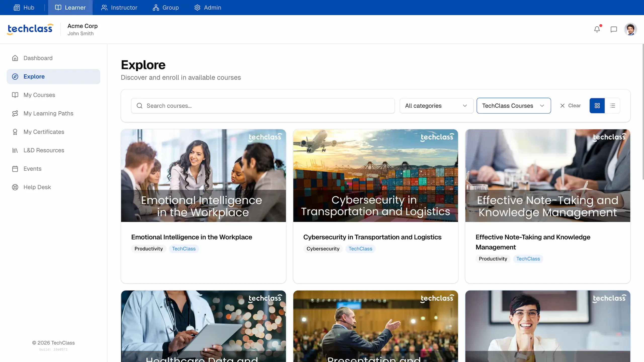Open the Admin section
This screenshot has width=644, height=362.
point(208,8)
